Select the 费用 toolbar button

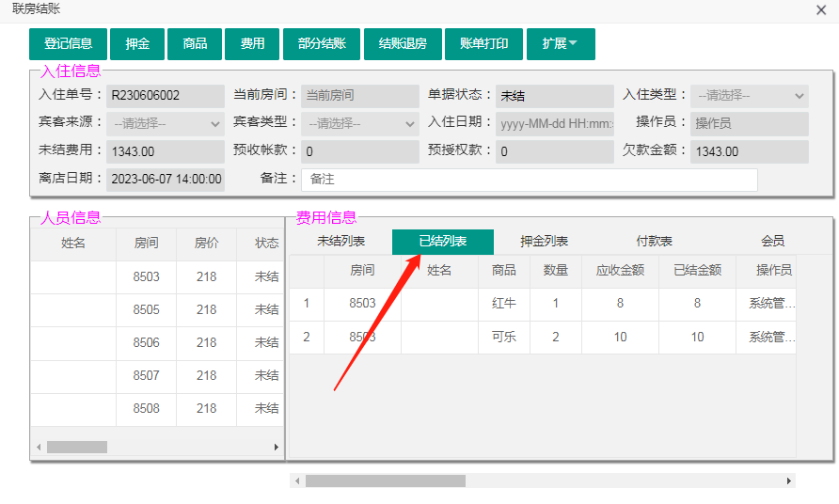pyautogui.click(x=252, y=44)
